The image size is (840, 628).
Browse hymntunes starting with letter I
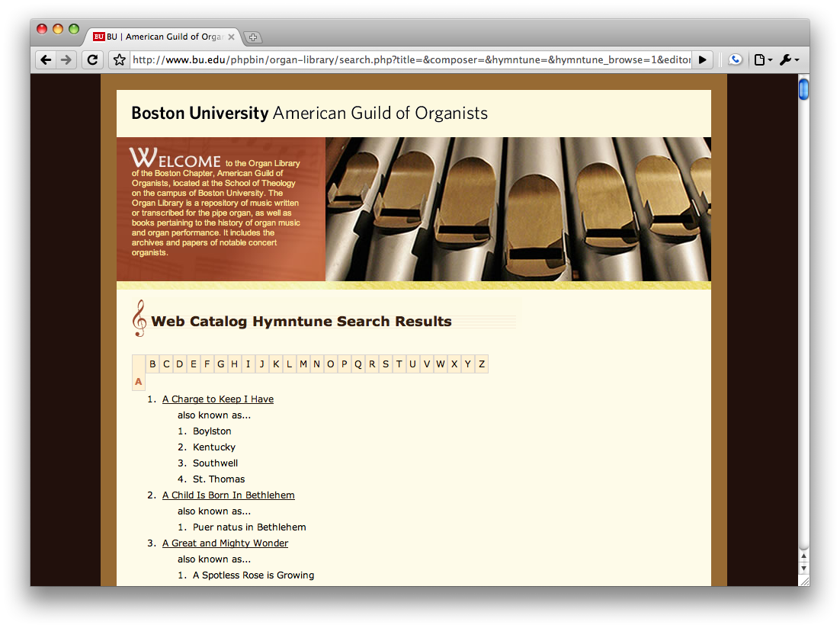coord(248,364)
